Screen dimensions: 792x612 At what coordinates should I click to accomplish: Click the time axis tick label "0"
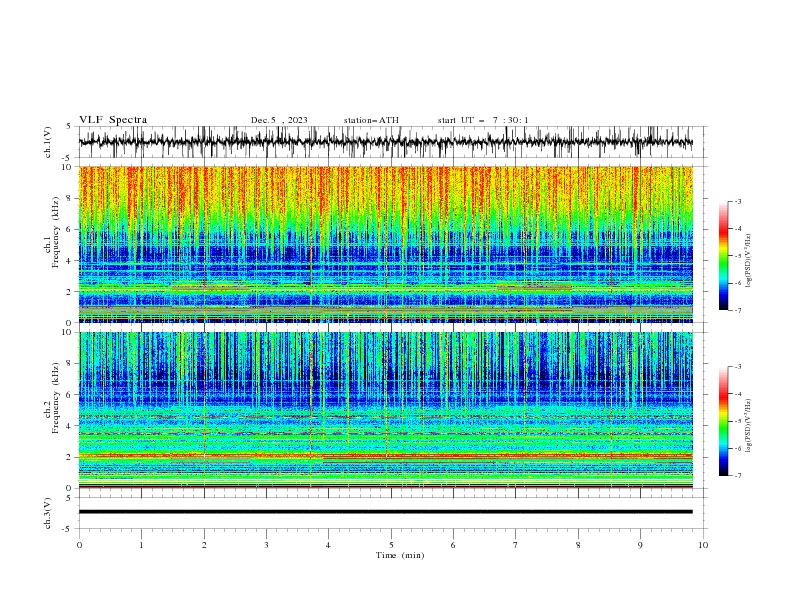79,545
